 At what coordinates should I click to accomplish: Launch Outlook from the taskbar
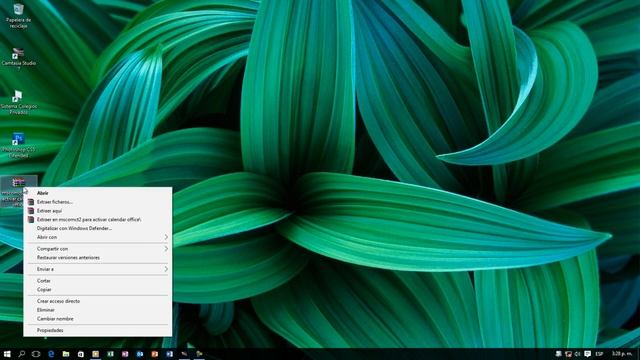[x=140, y=354]
